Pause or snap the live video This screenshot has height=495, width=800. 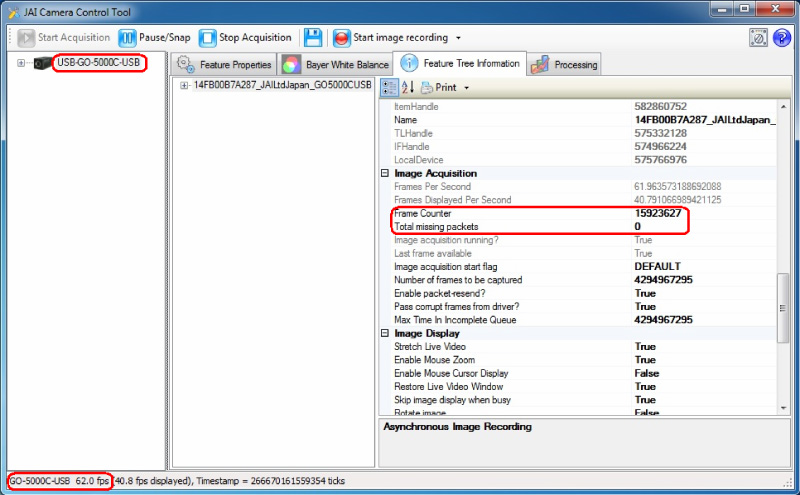pyautogui.click(x=155, y=38)
